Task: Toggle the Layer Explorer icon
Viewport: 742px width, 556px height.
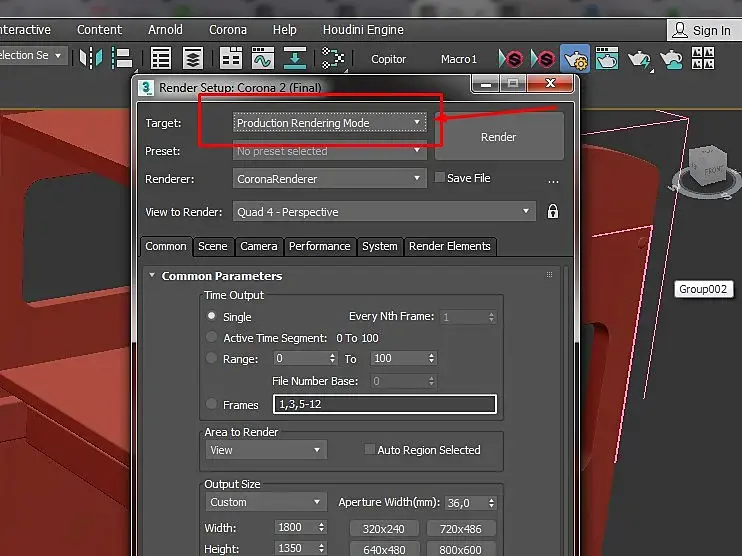Action: 193,59
